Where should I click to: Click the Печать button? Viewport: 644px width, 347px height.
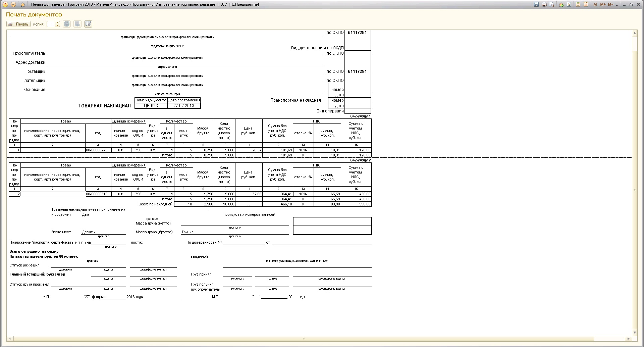[x=18, y=24]
